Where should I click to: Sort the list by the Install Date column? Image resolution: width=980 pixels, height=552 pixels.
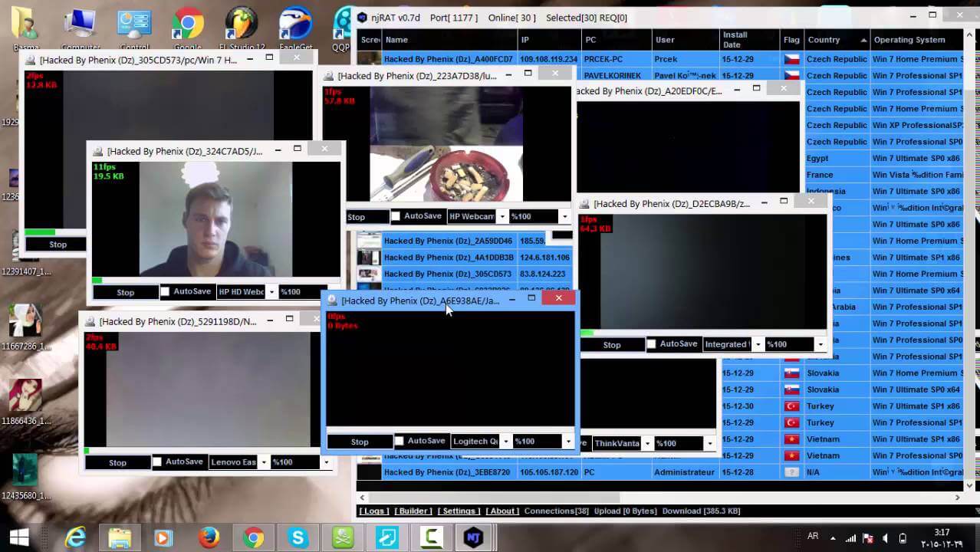(749, 40)
